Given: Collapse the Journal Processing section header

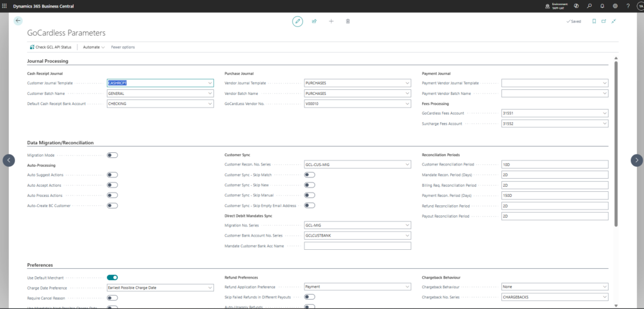Looking at the screenshot, I should pos(48,61).
